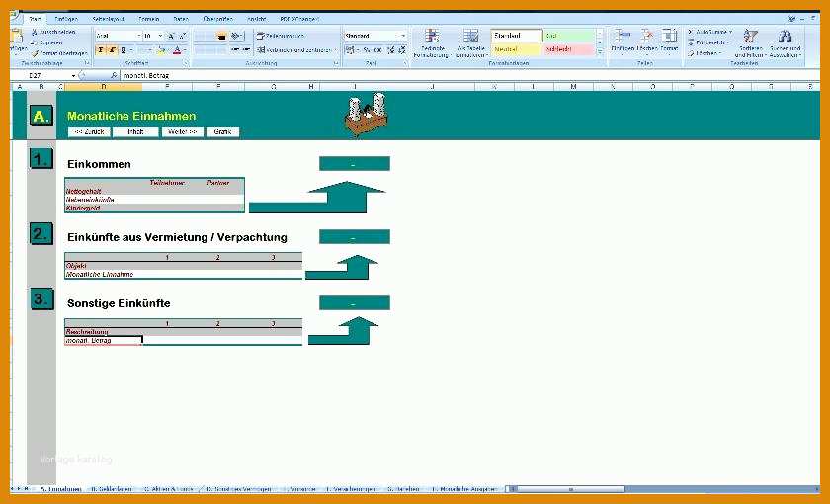The width and height of the screenshot is (830, 504).
Task: Click the Nettogehalt row label
Action: [x=84, y=191]
